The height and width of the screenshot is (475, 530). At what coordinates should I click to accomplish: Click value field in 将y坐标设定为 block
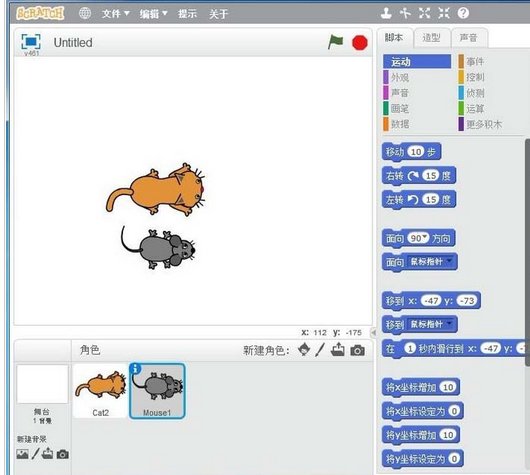(x=454, y=459)
